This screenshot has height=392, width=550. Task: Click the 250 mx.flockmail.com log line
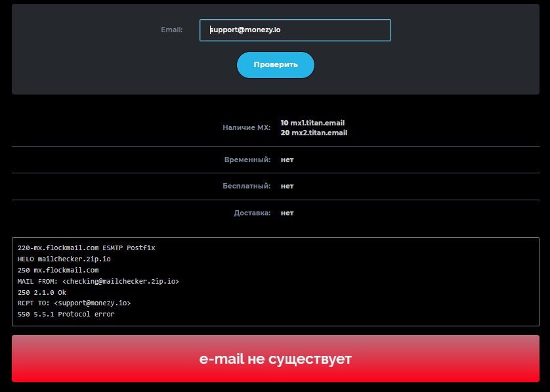(58, 270)
